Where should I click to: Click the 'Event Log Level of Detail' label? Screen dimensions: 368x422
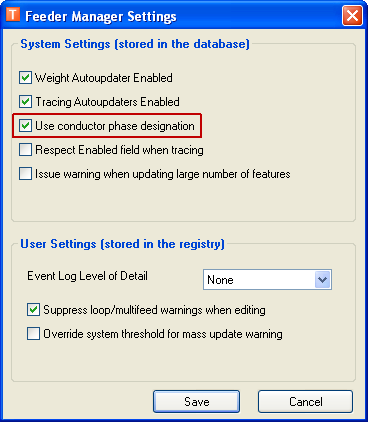pos(87,276)
